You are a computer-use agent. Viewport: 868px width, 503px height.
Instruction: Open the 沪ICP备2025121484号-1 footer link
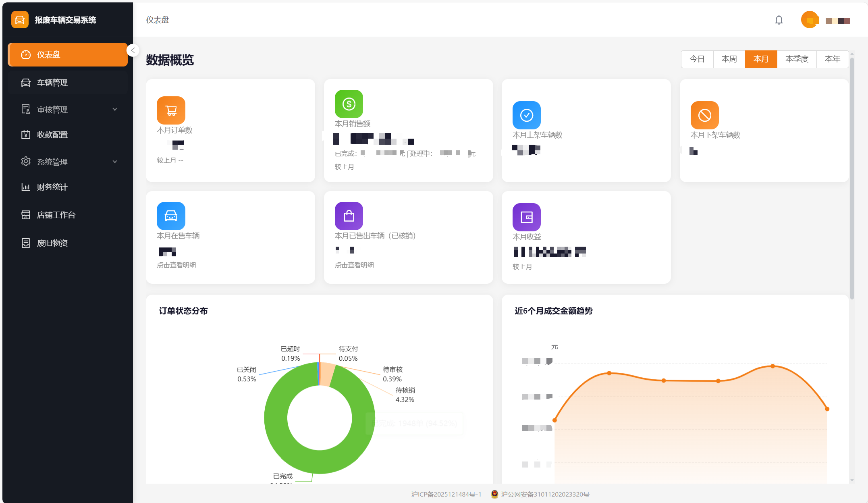pos(446,494)
